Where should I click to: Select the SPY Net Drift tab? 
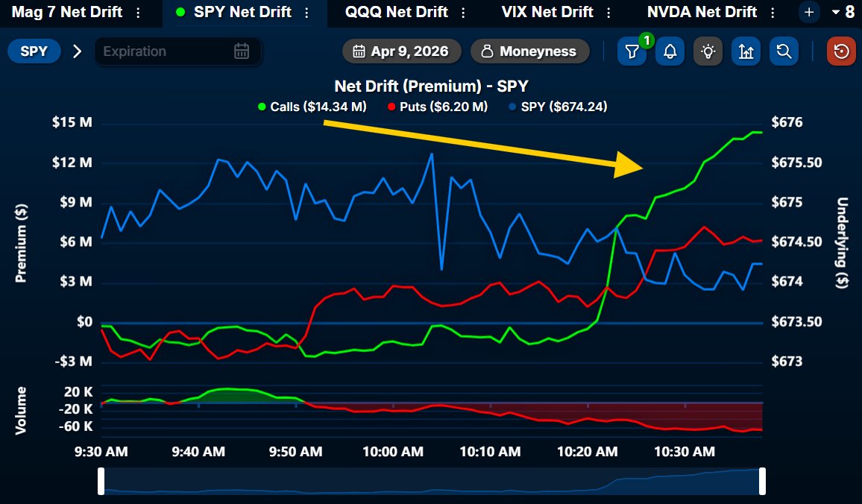[242, 12]
